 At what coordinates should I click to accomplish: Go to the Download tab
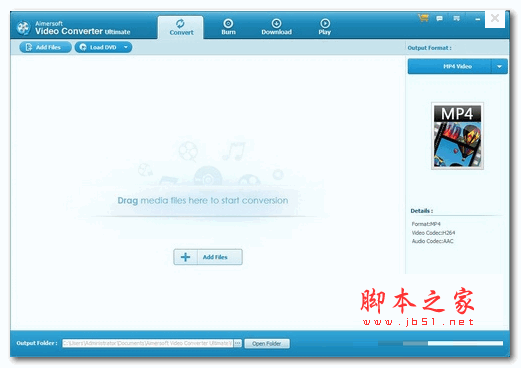tap(276, 27)
